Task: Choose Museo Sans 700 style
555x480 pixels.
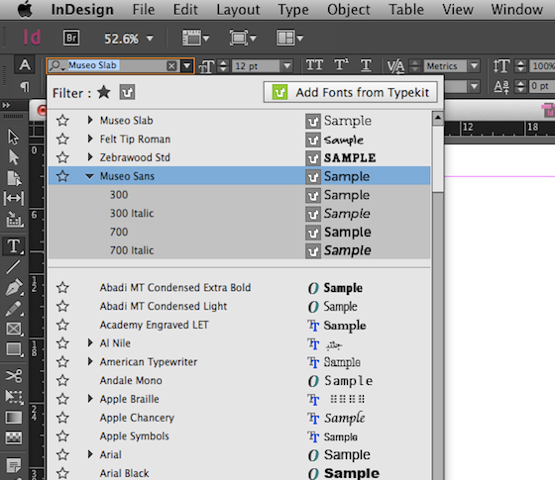Action: pyautogui.click(x=239, y=232)
